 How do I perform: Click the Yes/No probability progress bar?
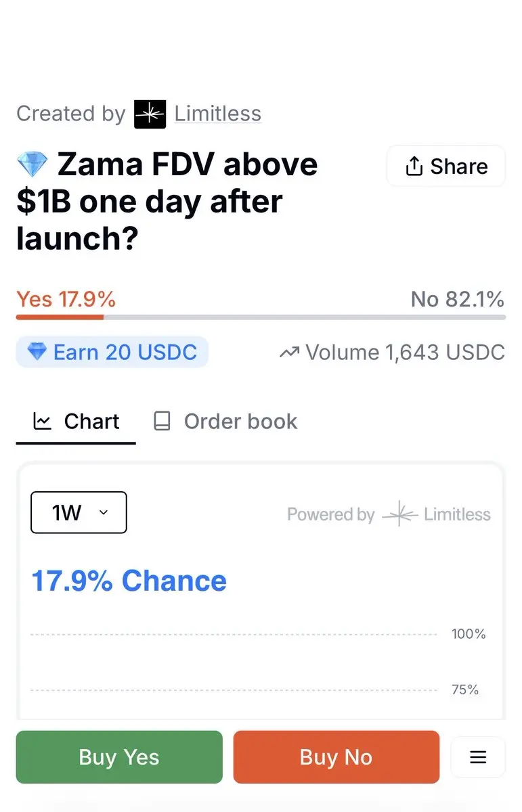pyautogui.click(x=261, y=317)
